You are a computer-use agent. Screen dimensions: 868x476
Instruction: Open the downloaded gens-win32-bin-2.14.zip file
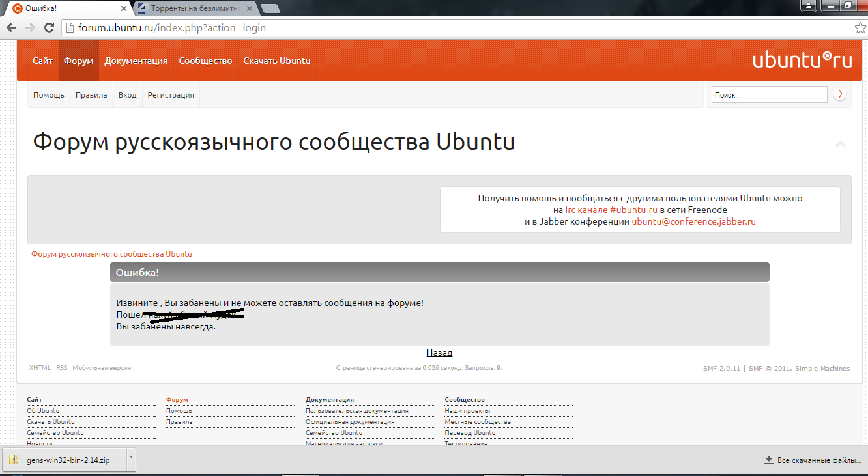65,460
